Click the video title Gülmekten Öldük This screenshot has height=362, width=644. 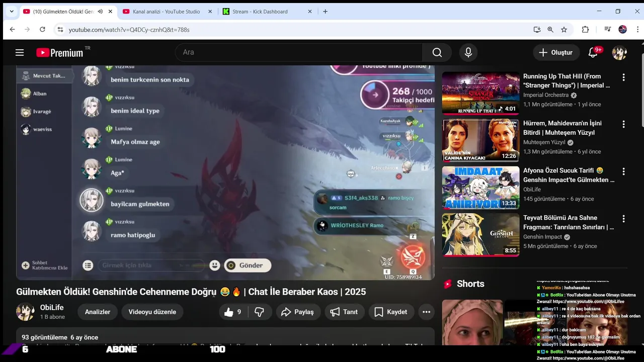191,292
